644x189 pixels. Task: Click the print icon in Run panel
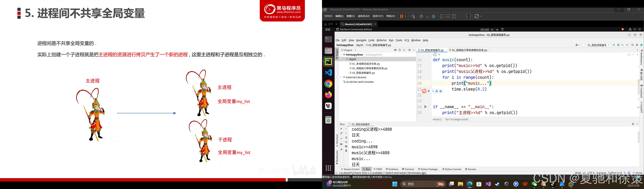(346, 146)
